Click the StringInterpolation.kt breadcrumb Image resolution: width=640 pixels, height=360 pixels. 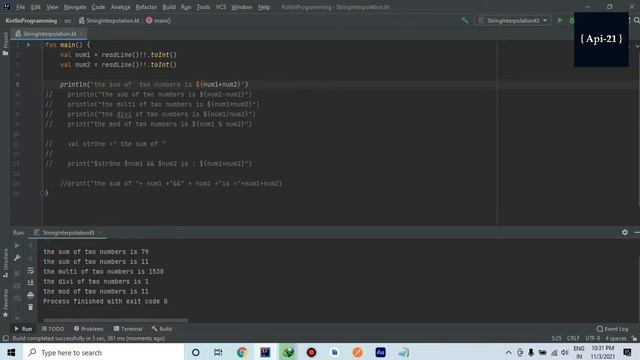pos(109,20)
